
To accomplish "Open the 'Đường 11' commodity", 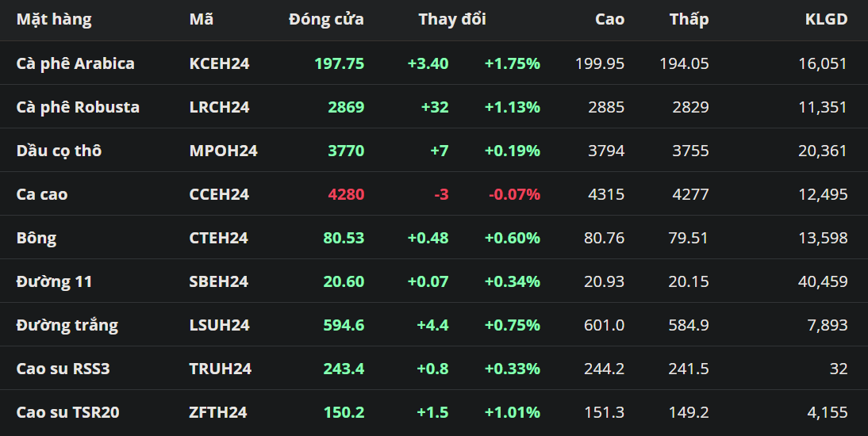I will pyautogui.click(x=54, y=281).
